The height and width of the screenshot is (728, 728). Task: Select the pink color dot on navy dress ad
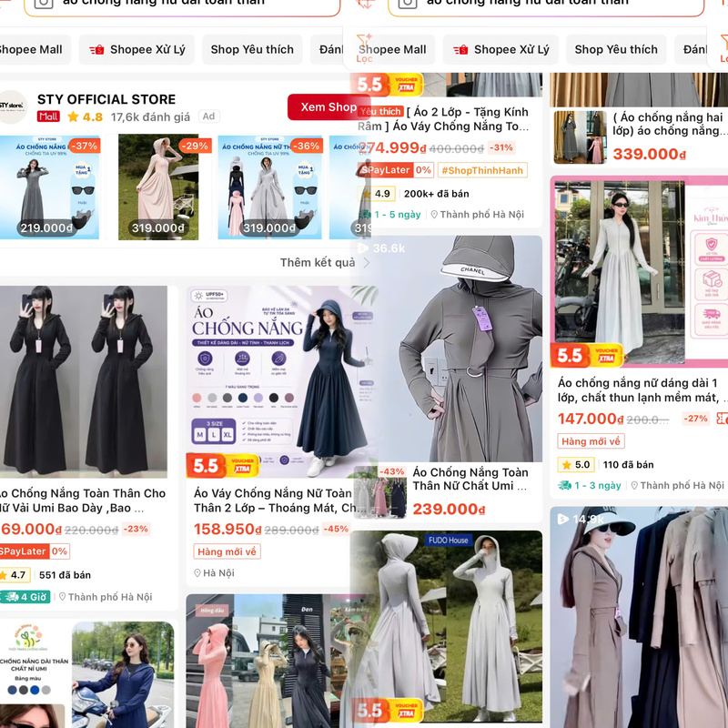pos(197,398)
